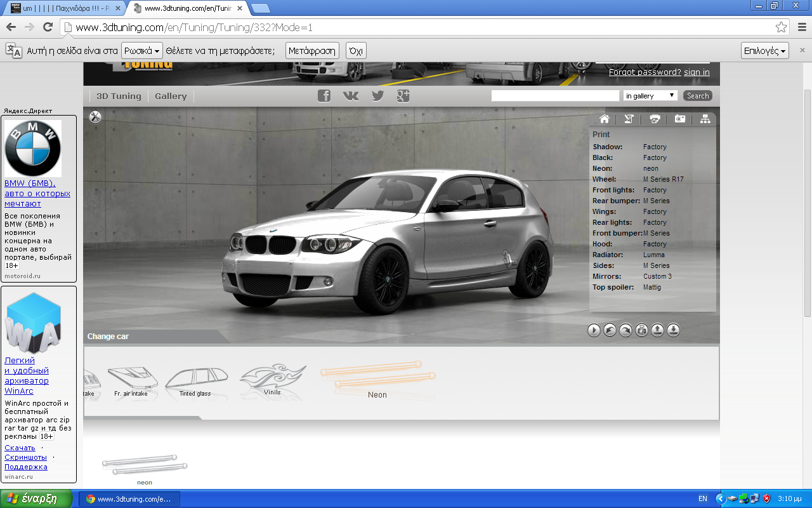Screen dimensions: 812x508
Task: Reload the page with refresh icon
Action: tap(48, 27)
